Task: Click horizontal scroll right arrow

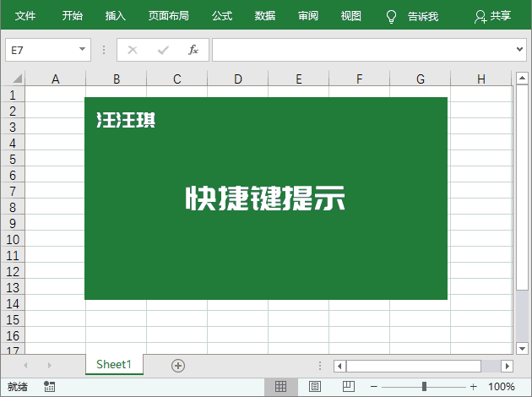Action: pos(507,366)
